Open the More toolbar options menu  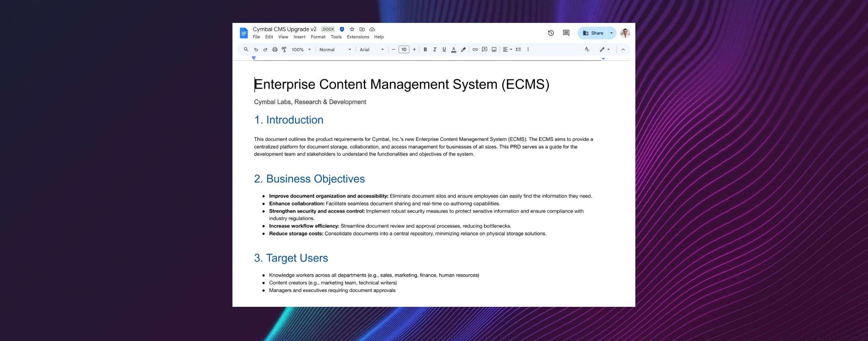tap(528, 49)
